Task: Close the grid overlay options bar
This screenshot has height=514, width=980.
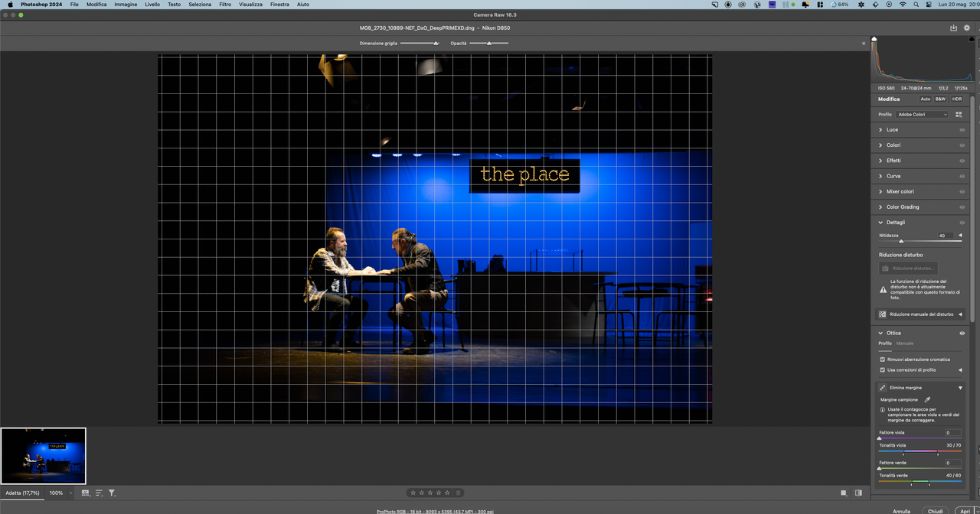Action: coord(864,44)
